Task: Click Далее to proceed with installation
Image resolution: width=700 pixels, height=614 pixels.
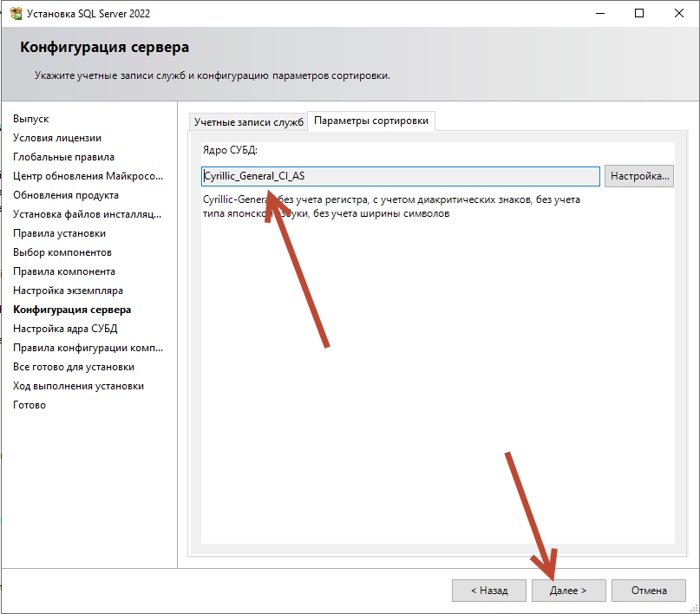Action: 568,590
